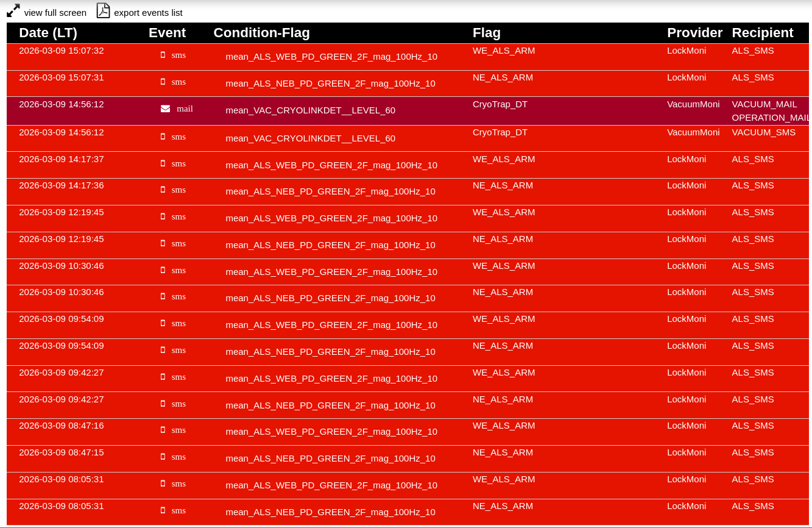Viewport: 812px width, 528px height.
Task: Click the Event column header
Action: pyautogui.click(x=167, y=33)
